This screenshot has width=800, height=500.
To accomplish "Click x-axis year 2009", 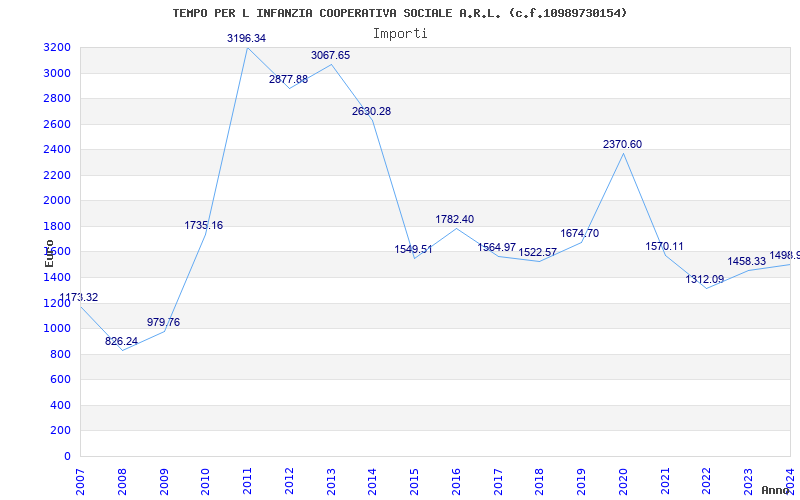I will [x=164, y=482].
